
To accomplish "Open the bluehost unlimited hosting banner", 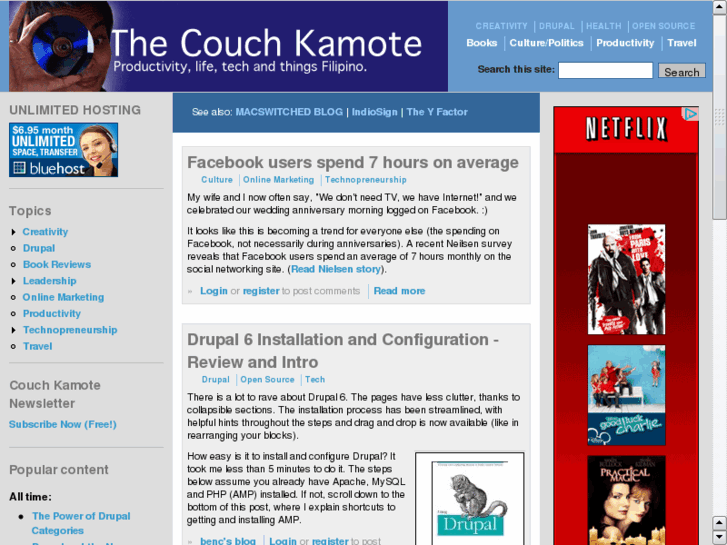I will (x=64, y=150).
